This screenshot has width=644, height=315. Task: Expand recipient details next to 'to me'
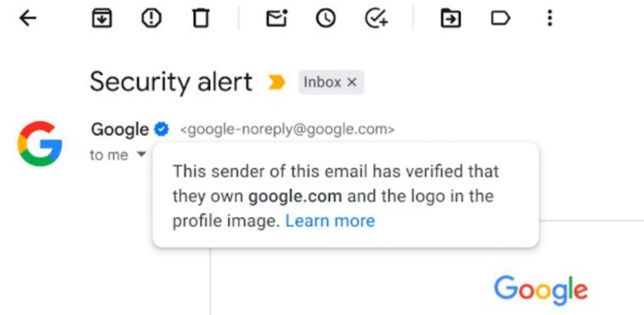click(141, 154)
